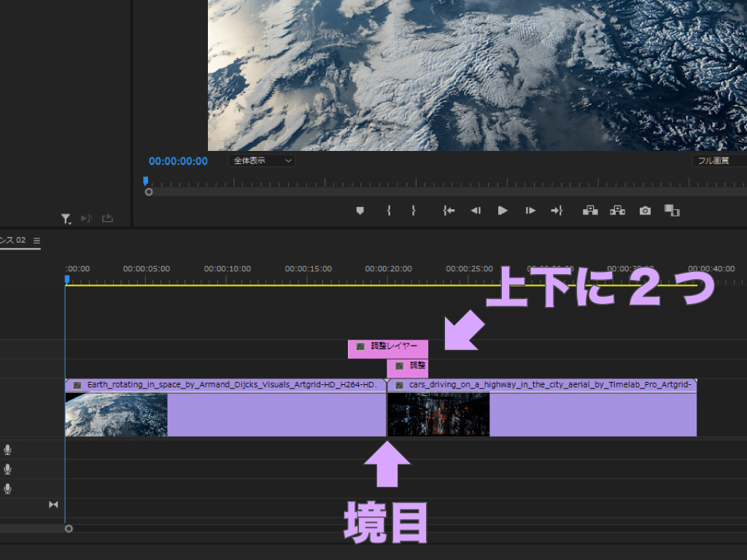This screenshot has width=747, height=560.
Task: Step back one frame
Action: [476, 211]
